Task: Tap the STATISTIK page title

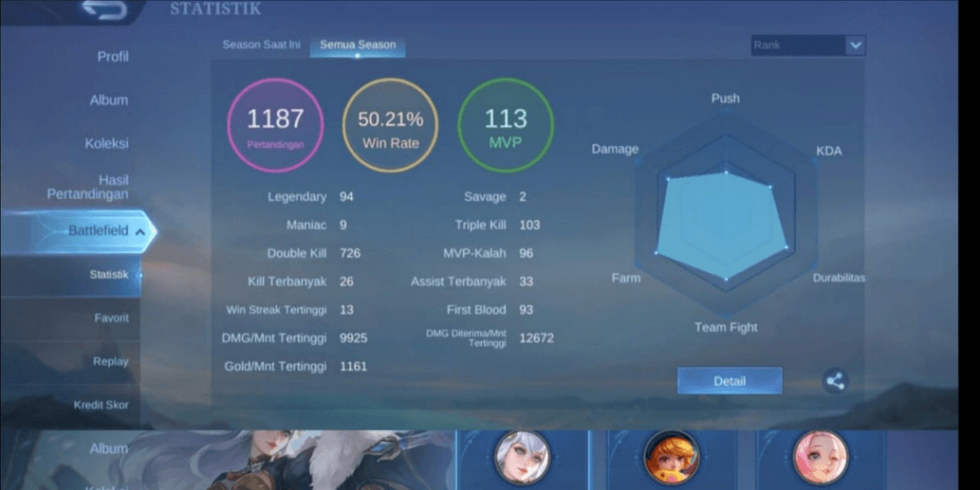Action: pos(215,9)
